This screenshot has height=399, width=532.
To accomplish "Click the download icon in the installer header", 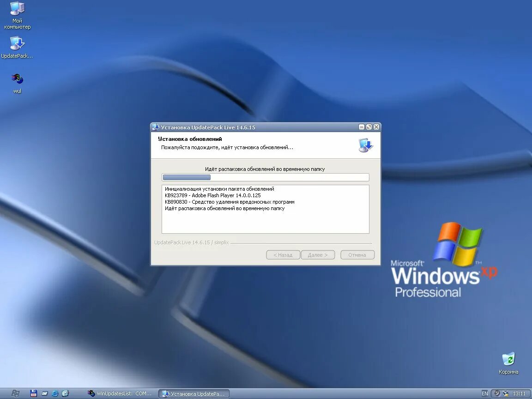I will 366,145.
